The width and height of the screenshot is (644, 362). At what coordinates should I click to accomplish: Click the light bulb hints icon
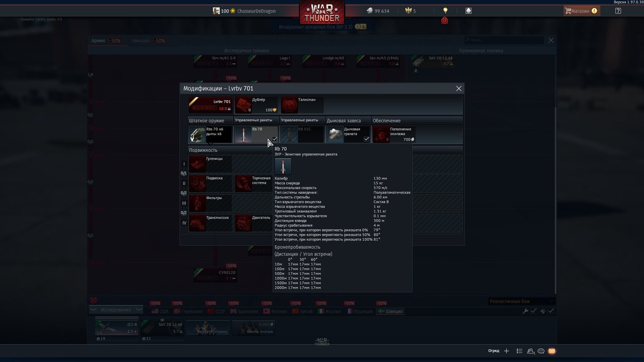tap(445, 11)
